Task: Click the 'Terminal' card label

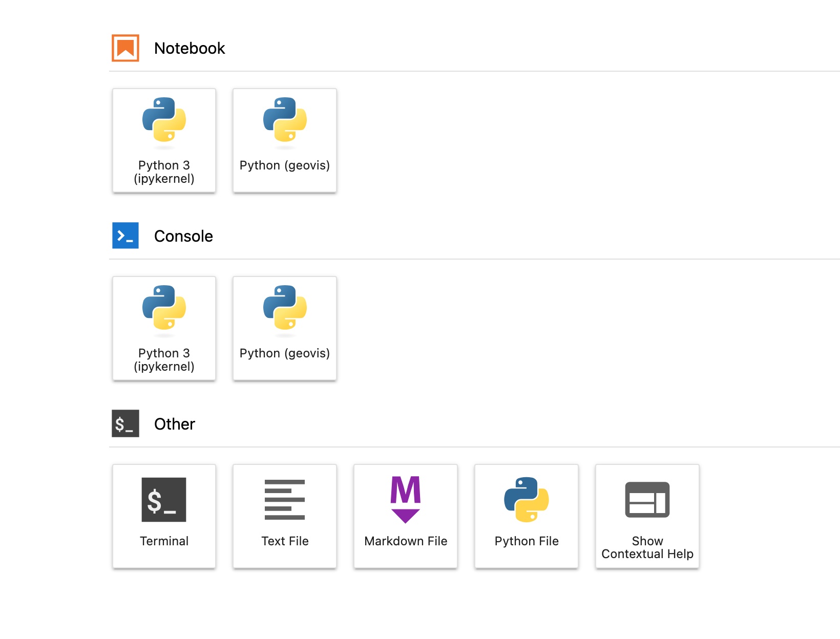Action: 164,541
